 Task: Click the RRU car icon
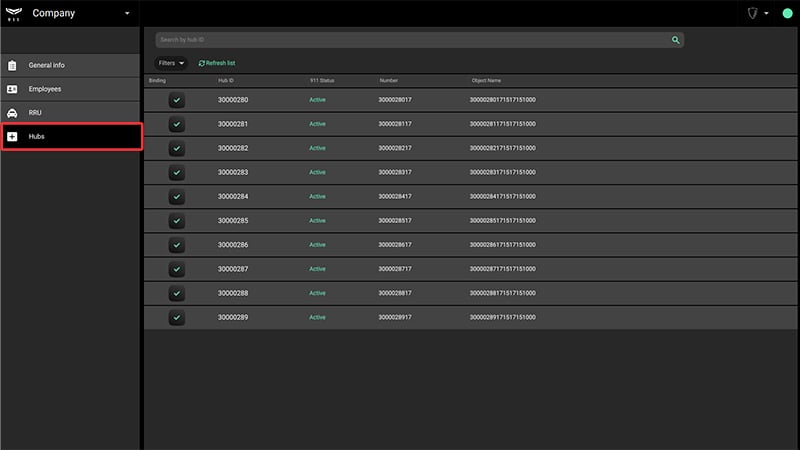tap(12, 113)
